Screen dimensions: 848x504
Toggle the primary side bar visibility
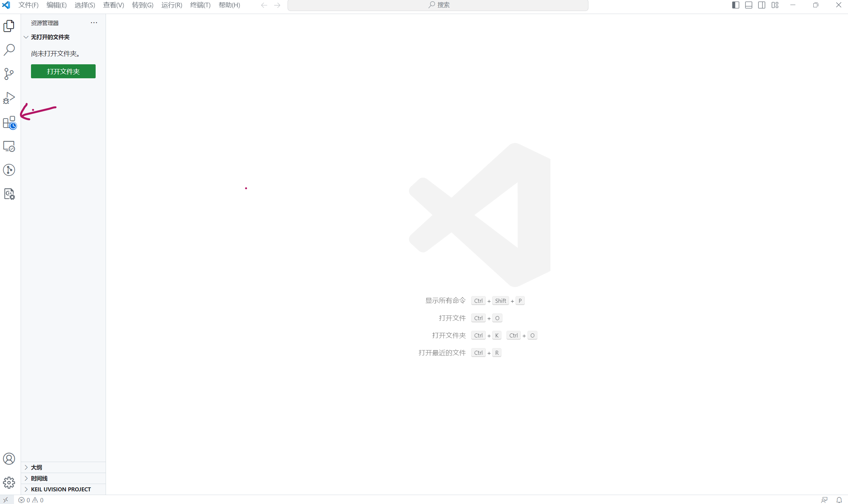[736, 5]
